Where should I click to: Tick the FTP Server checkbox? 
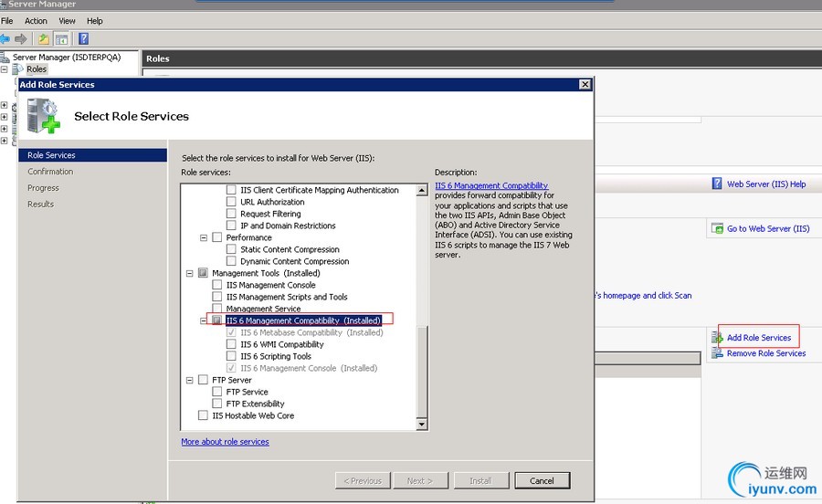pos(203,380)
